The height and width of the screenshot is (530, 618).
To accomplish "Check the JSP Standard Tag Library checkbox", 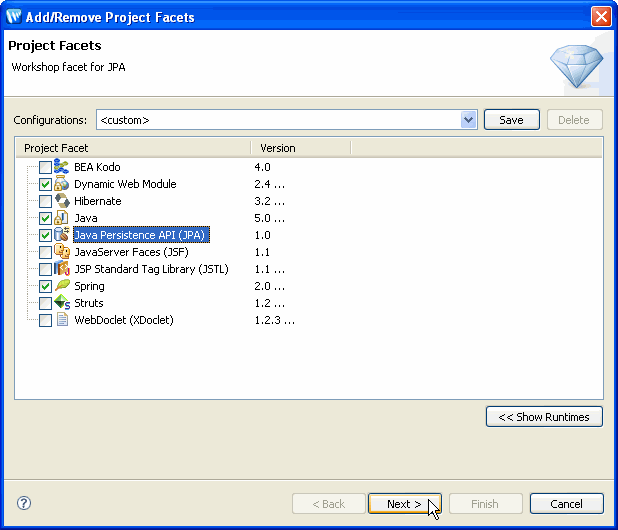I will tap(45, 269).
